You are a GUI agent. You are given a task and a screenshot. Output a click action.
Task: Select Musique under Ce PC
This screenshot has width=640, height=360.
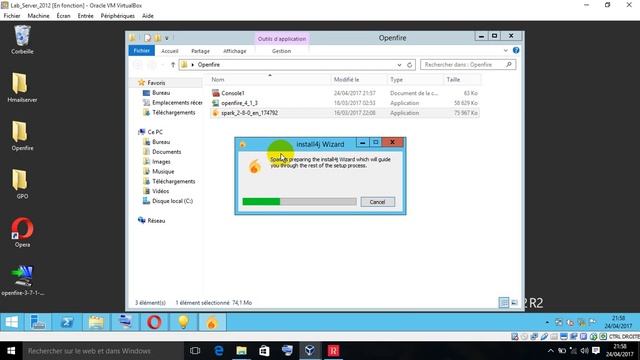[x=163, y=171]
